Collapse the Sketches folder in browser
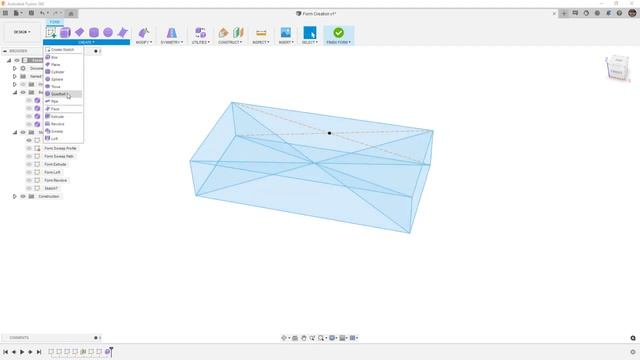Viewport: 640px width, 360px height. [x=15, y=132]
